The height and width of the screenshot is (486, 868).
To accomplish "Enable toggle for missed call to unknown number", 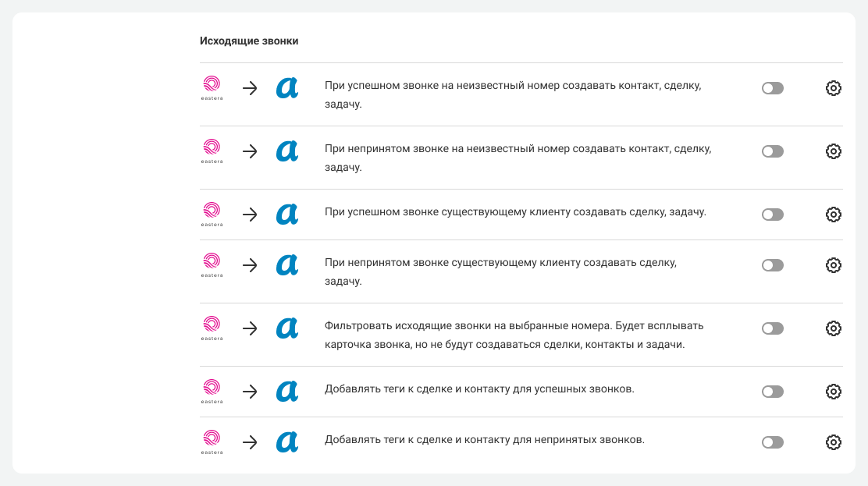I will point(772,151).
